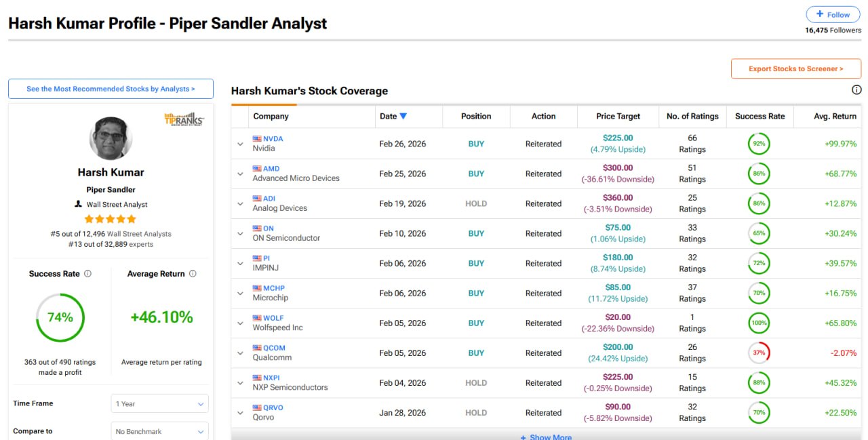Open the MCHP ticker link

274,287
